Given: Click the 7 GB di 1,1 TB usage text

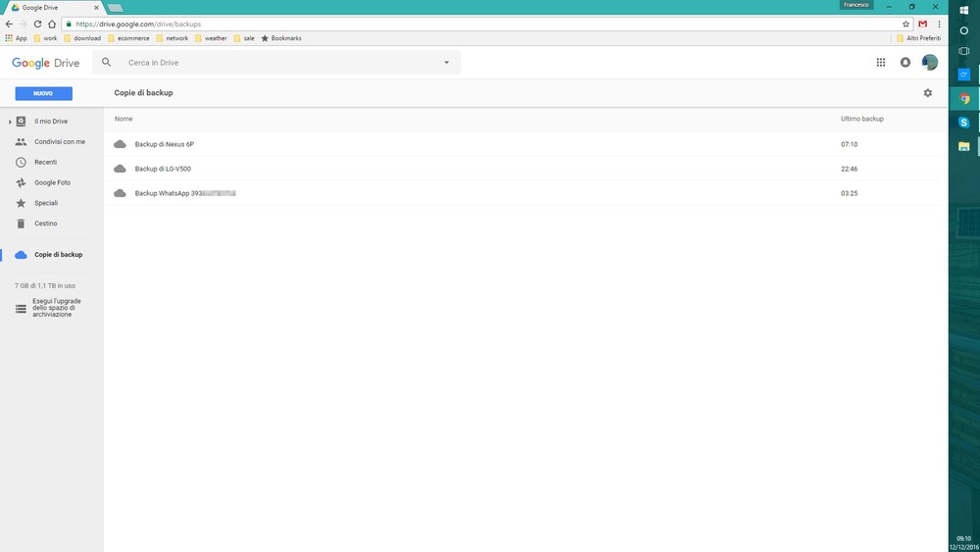Looking at the screenshot, I should (45, 285).
